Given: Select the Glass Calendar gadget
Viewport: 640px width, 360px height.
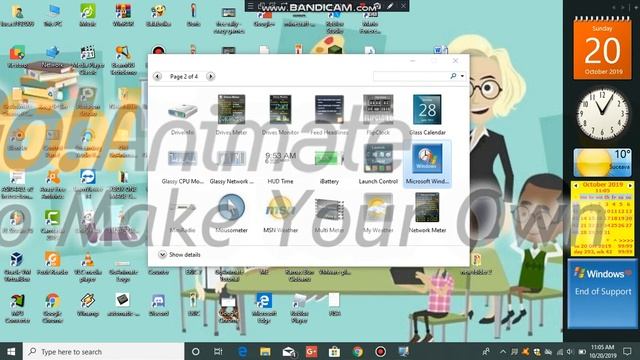Looking at the screenshot, I should tap(427, 115).
